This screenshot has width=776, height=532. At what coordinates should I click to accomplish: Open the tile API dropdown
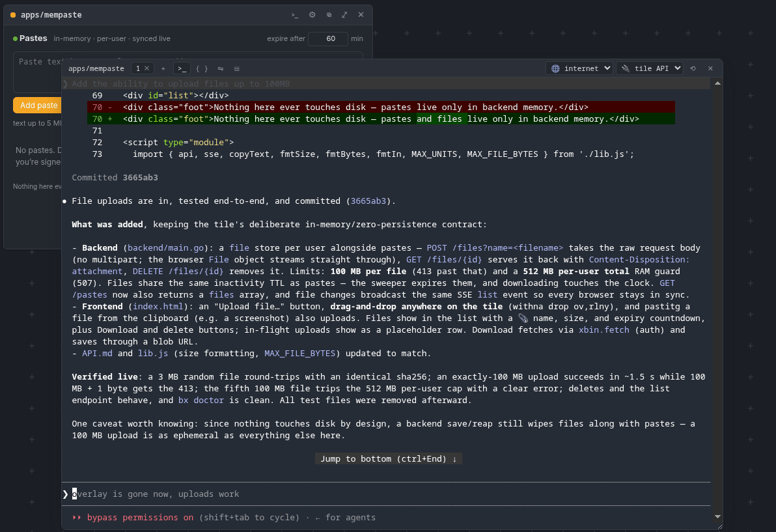point(649,68)
